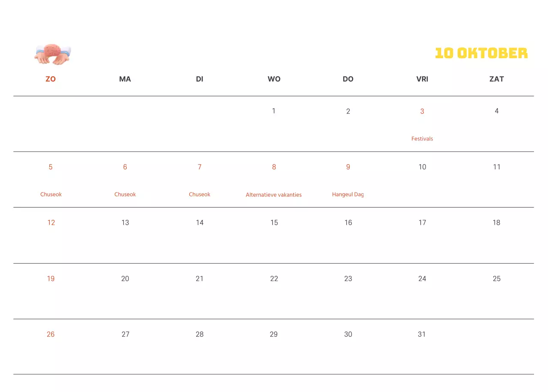Click the Alternatieve vakanties label
Viewport: 548px width, 392px height.
pos(274,195)
